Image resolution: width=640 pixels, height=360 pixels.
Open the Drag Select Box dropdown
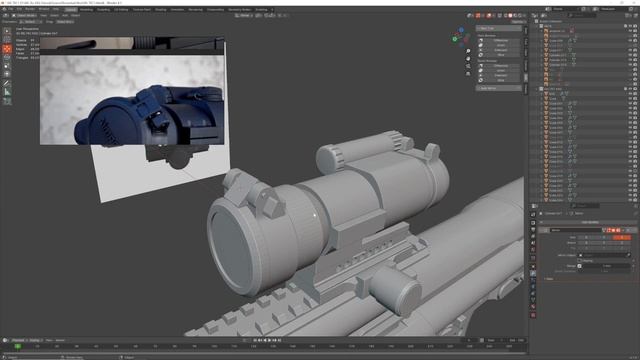coord(65,21)
